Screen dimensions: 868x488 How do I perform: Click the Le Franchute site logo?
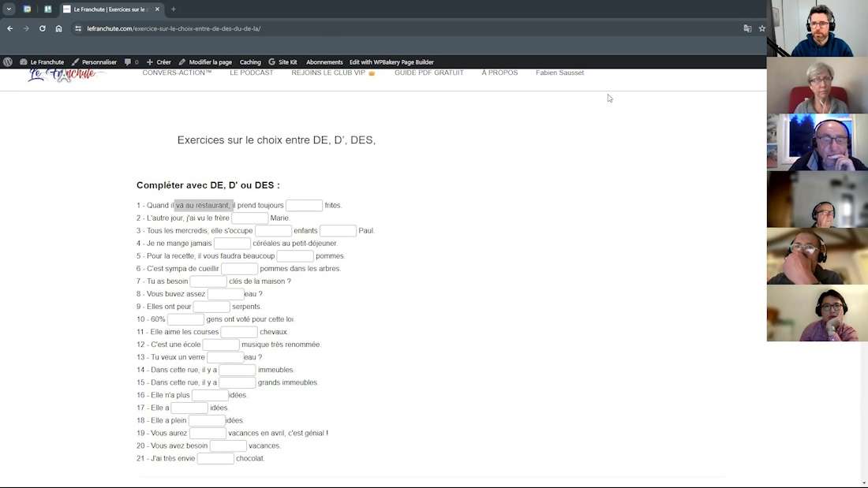(64, 74)
